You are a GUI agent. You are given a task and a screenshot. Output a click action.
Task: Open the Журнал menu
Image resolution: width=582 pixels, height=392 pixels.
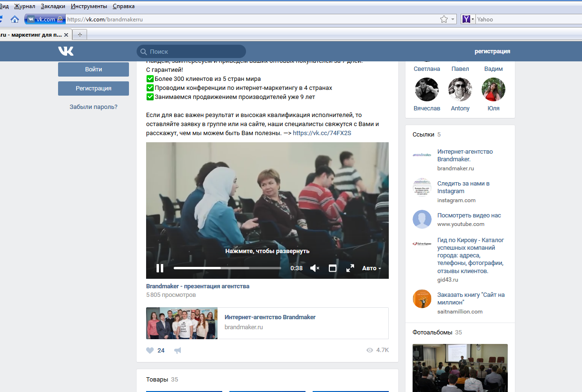click(x=24, y=6)
